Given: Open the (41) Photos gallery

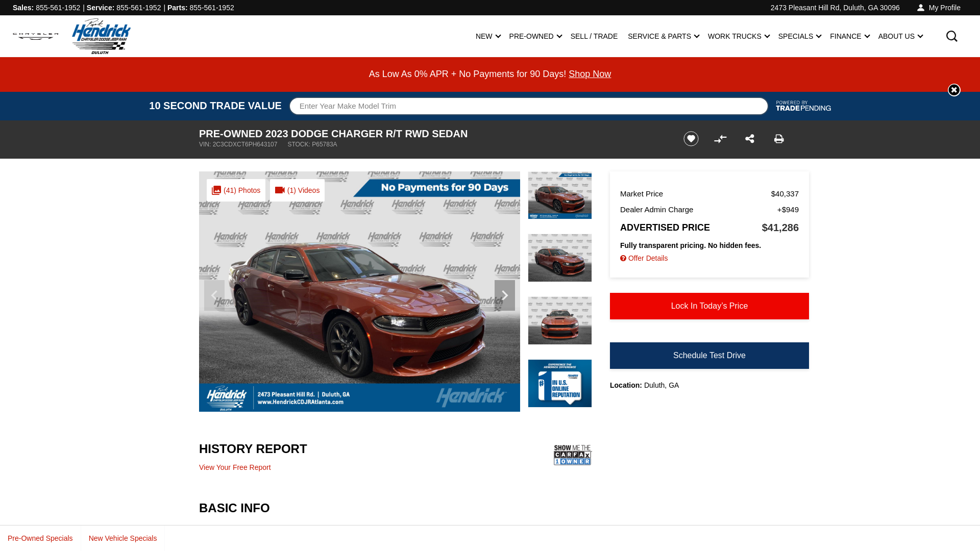Looking at the screenshot, I should pos(236,190).
